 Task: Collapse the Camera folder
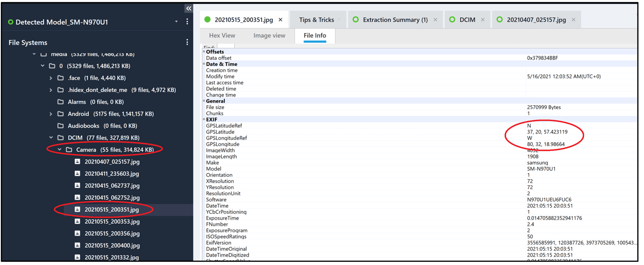(59, 149)
